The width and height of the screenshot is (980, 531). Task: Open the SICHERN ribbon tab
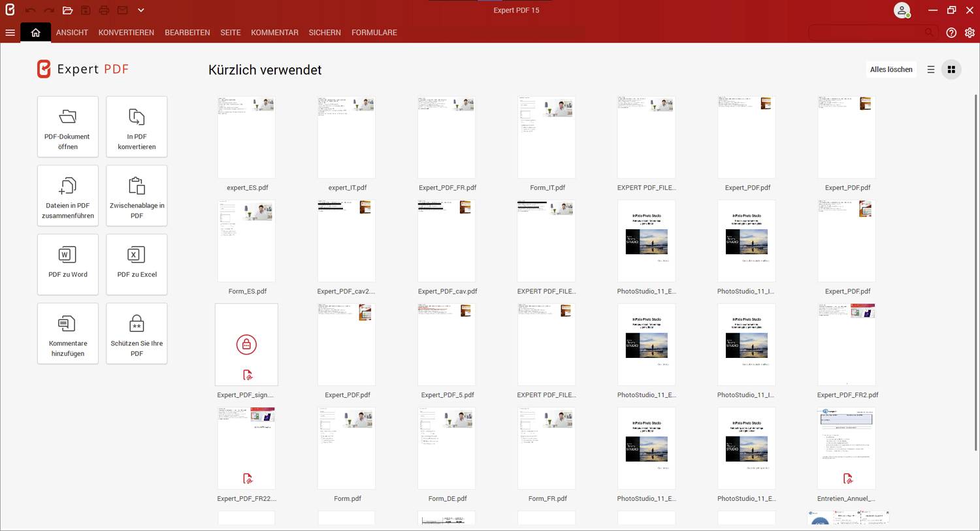(325, 32)
